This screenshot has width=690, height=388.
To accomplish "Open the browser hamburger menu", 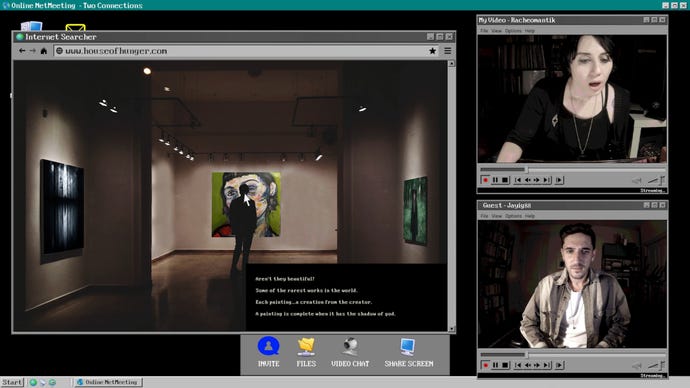I will pos(448,51).
